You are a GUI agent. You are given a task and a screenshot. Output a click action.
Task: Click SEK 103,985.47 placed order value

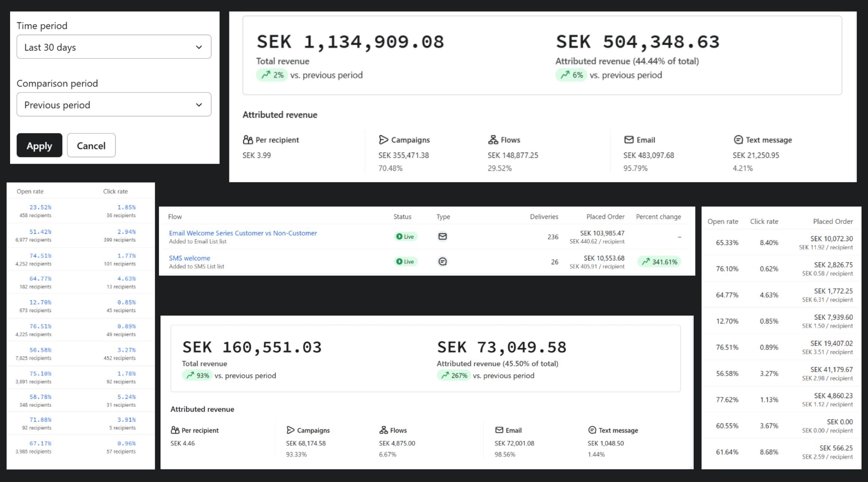click(602, 233)
